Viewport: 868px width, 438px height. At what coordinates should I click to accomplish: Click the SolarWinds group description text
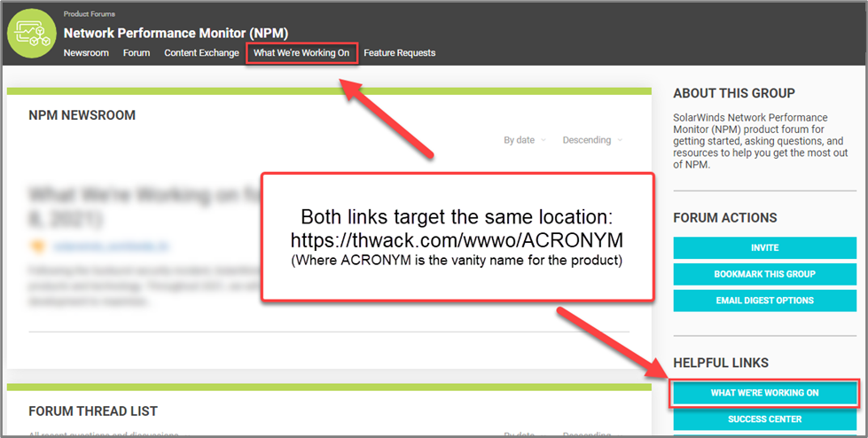761,141
